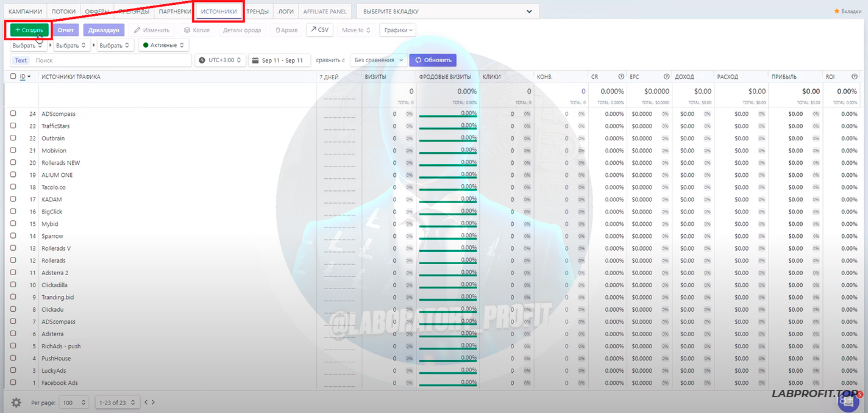Open the Sep 11 - Sep 11 date picker
The height and width of the screenshot is (413, 868).
(279, 60)
